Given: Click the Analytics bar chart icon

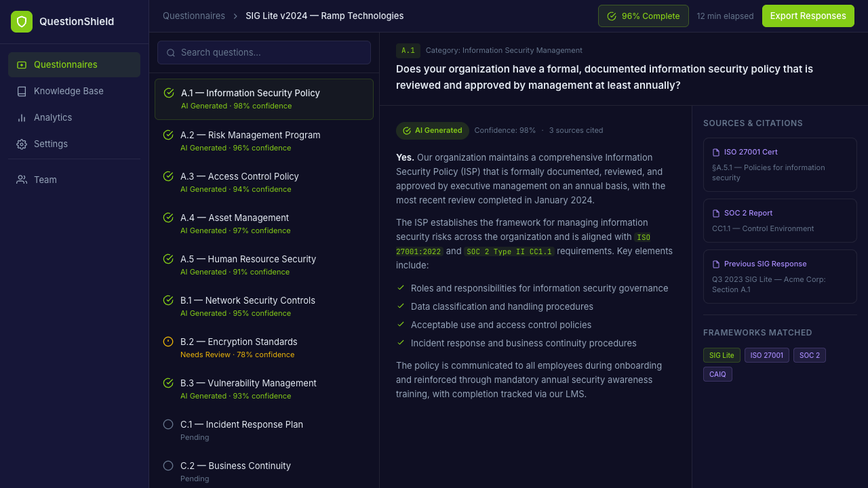Looking at the screenshot, I should tap(22, 118).
